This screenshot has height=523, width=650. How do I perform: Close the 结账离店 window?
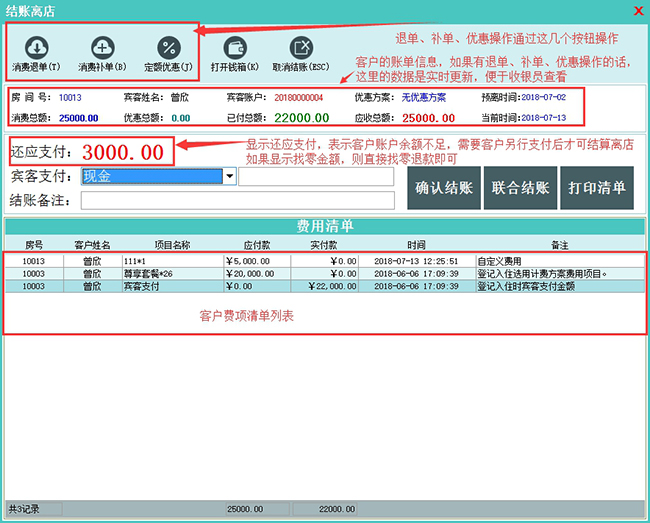(x=638, y=10)
